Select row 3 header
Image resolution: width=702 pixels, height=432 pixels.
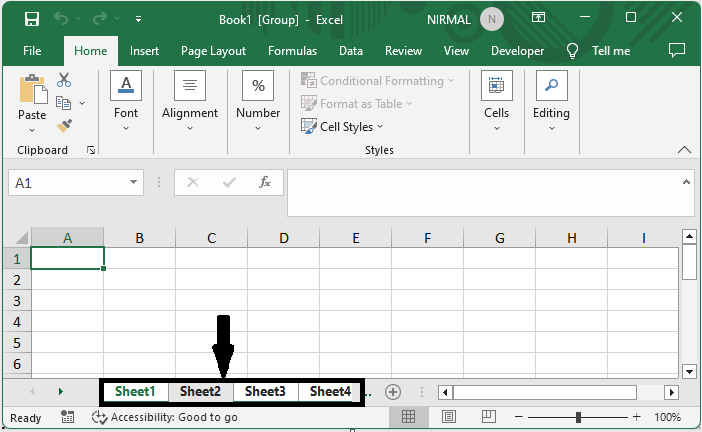(x=17, y=300)
